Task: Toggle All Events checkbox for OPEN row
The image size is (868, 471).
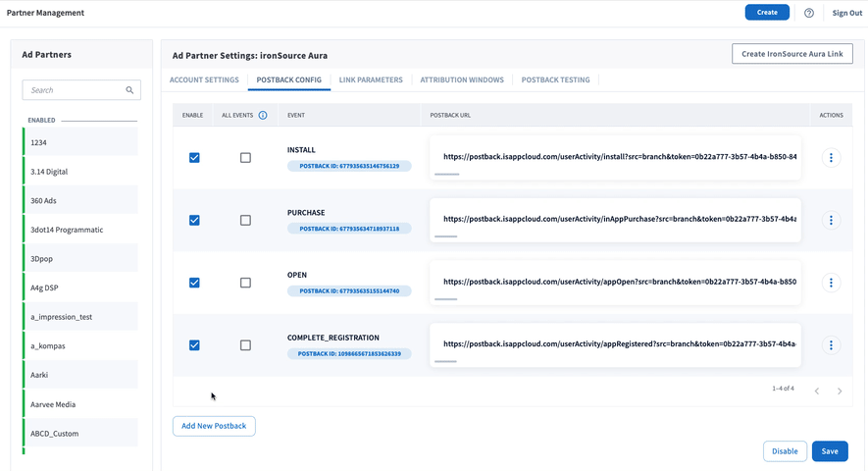Action: click(x=245, y=283)
